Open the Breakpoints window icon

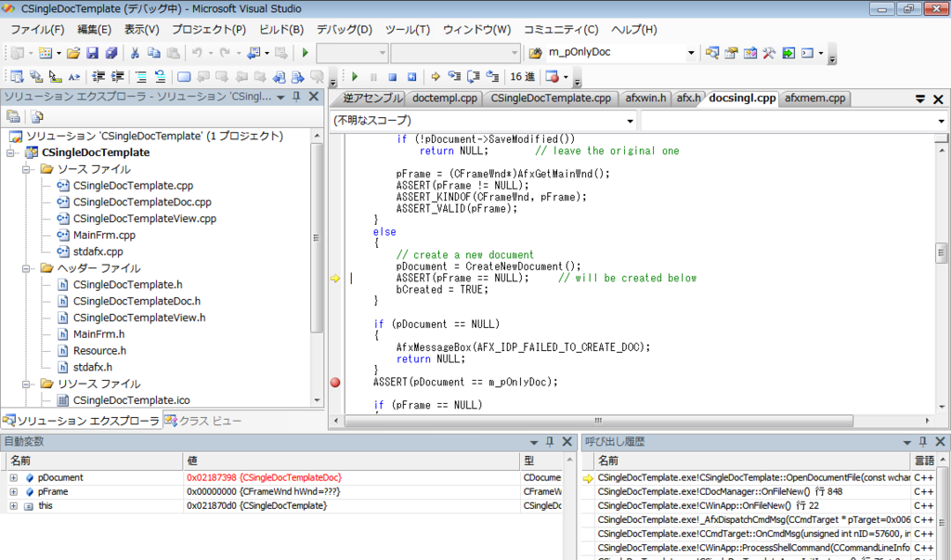[552, 77]
